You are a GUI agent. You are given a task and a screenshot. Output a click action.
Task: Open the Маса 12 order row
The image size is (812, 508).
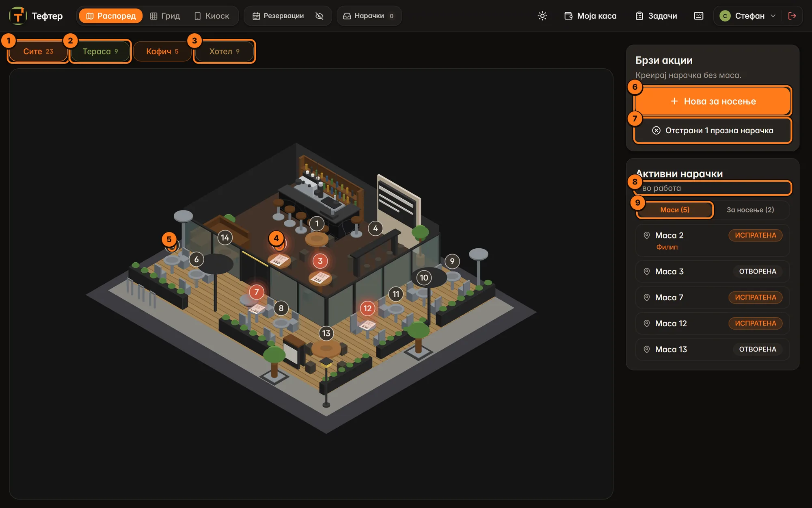click(x=713, y=323)
